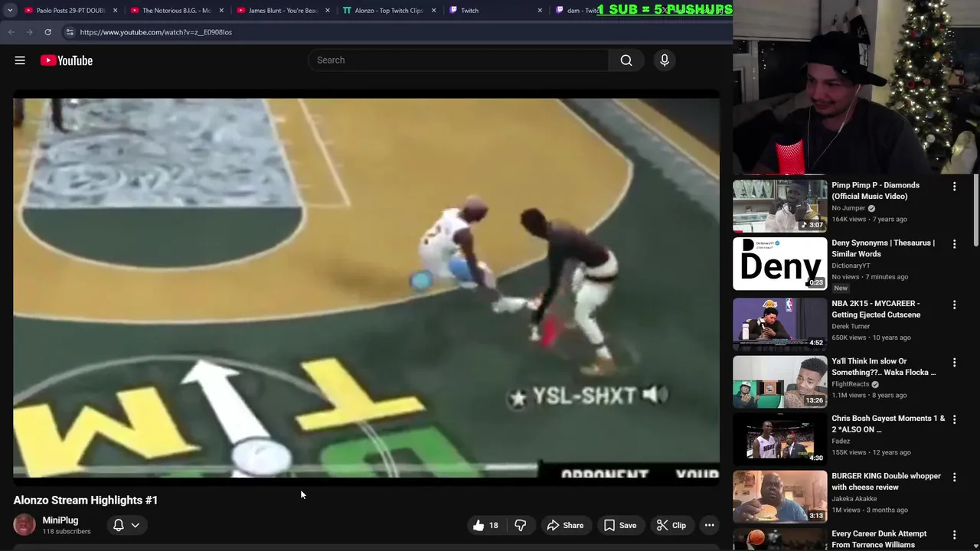Save the video to a playlist
The image size is (980, 551).
click(x=620, y=525)
